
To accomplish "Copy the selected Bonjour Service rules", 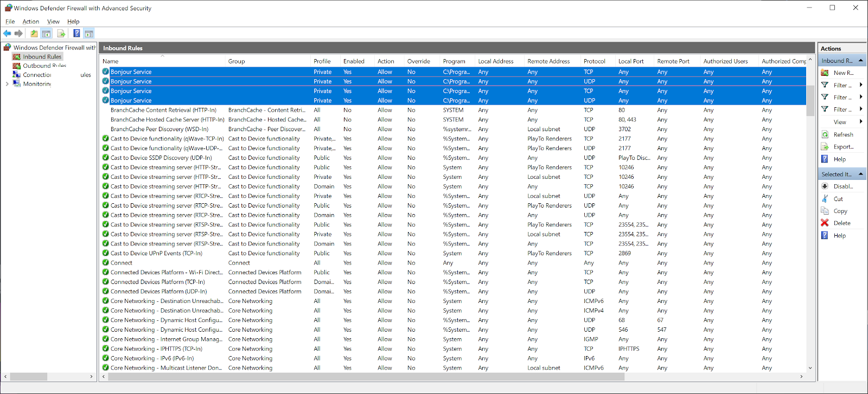I will pos(840,211).
